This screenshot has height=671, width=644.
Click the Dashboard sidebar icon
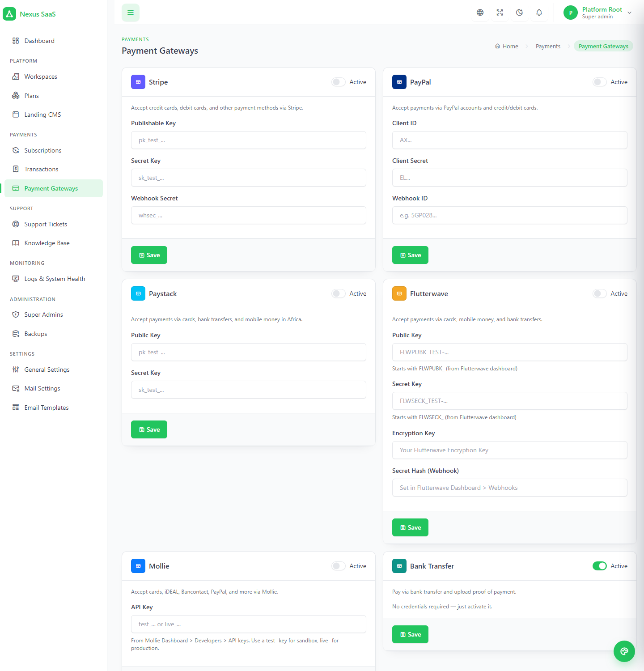tap(16, 41)
